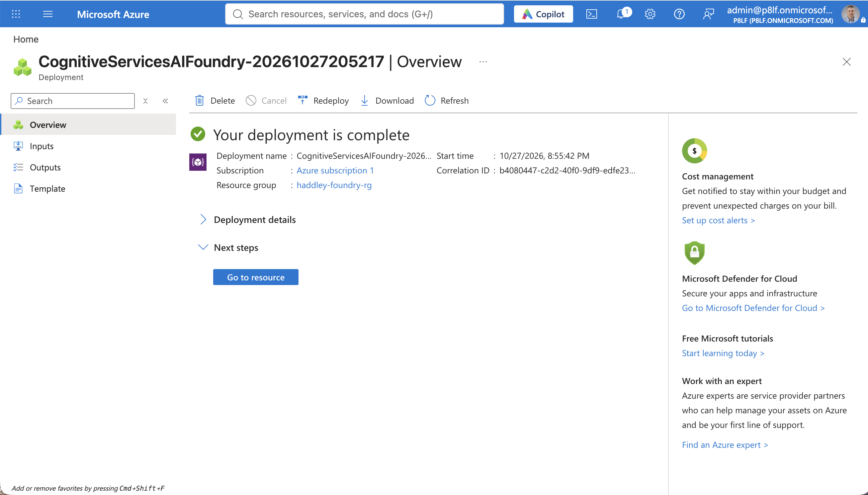This screenshot has width=868, height=495.
Task: Open Go to Microsoft Defender for Cloud link
Action: 753,308
